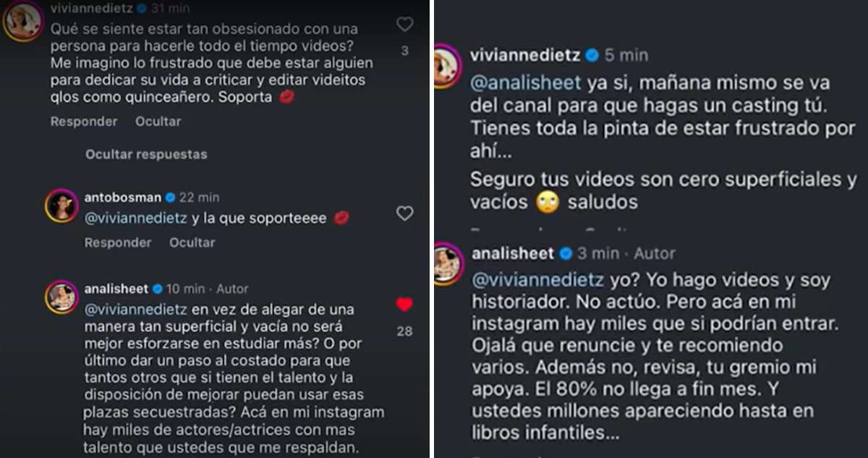Open analisheet's avatar in the left panel
Image resolution: width=868 pixels, height=458 pixels.
click(x=61, y=297)
